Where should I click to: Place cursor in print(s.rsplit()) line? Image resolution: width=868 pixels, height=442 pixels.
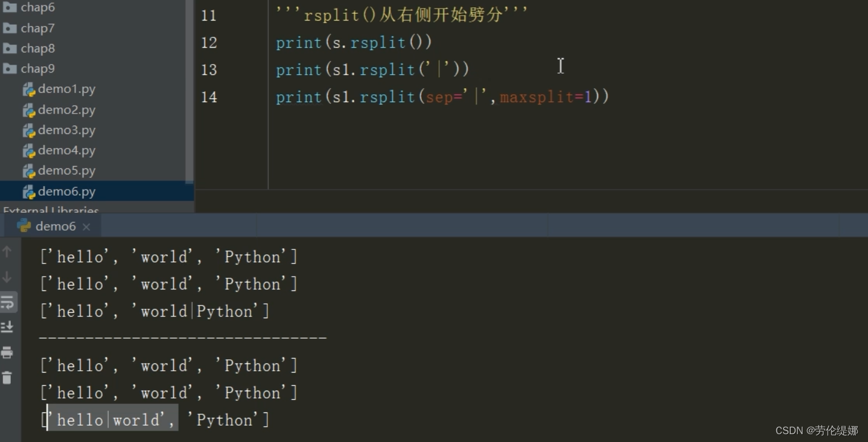(354, 42)
